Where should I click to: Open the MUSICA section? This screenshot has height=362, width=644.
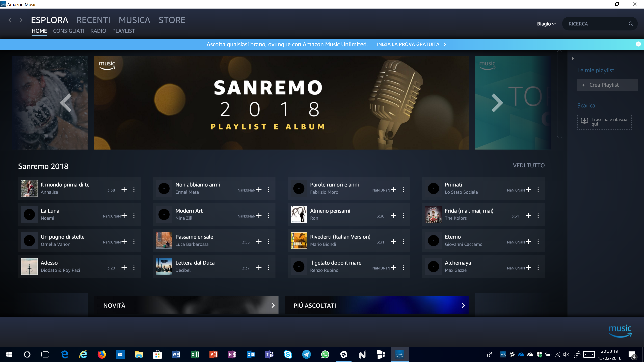tap(135, 20)
